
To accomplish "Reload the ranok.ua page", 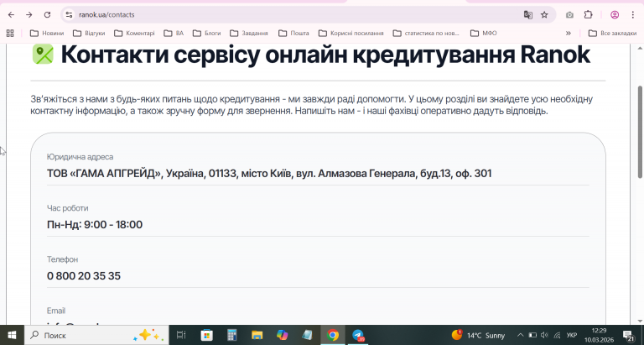I will point(47,15).
